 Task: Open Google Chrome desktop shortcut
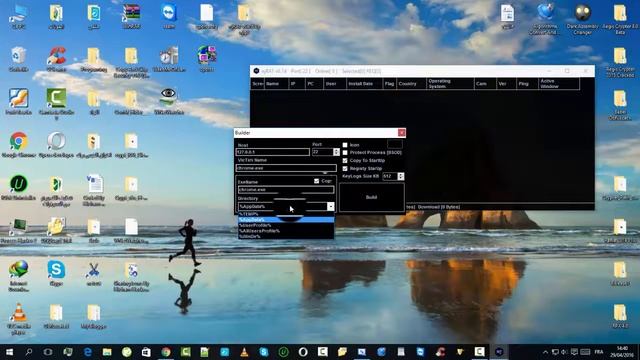coord(18,144)
